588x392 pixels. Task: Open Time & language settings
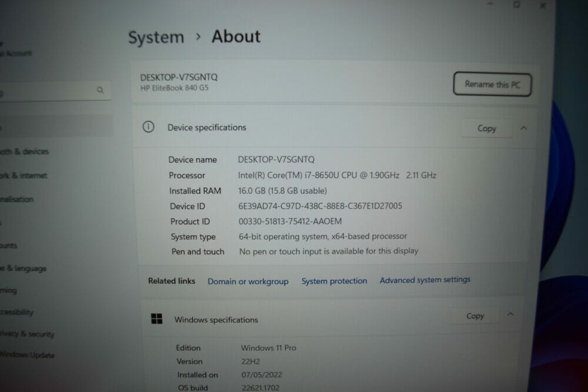click(x=24, y=269)
